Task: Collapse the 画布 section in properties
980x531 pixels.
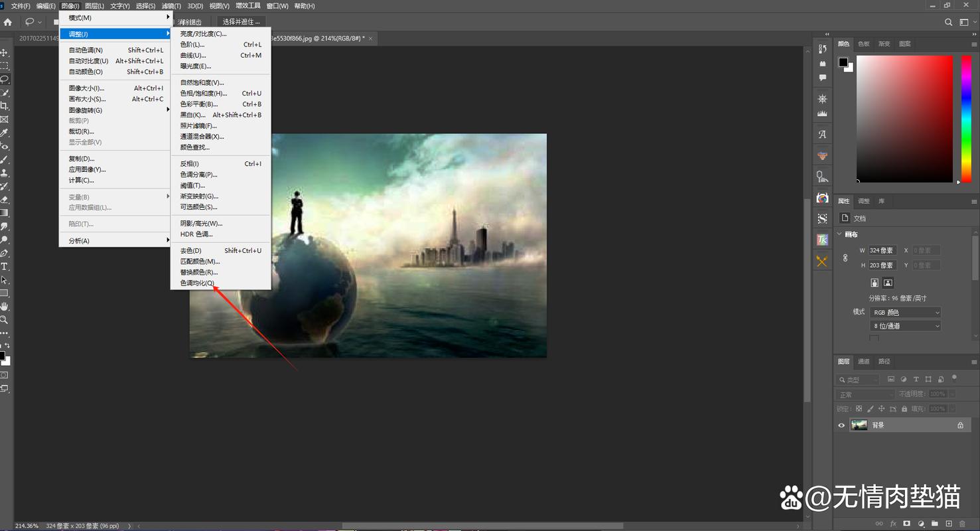Action: 839,234
